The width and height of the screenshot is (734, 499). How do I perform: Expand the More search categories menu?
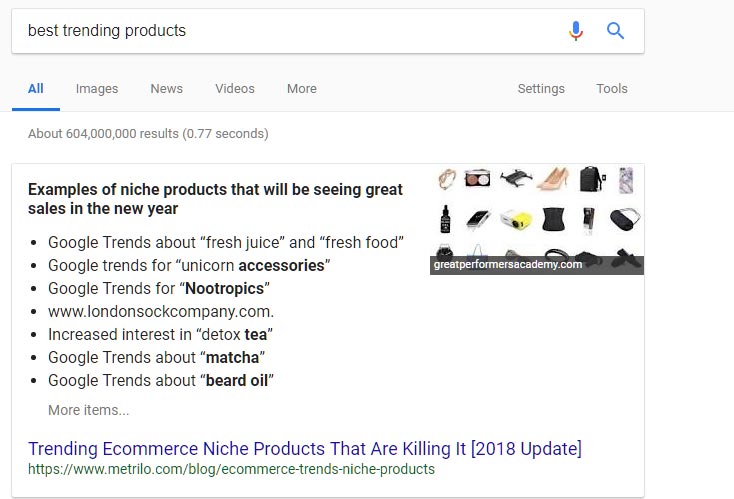(x=301, y=89)
